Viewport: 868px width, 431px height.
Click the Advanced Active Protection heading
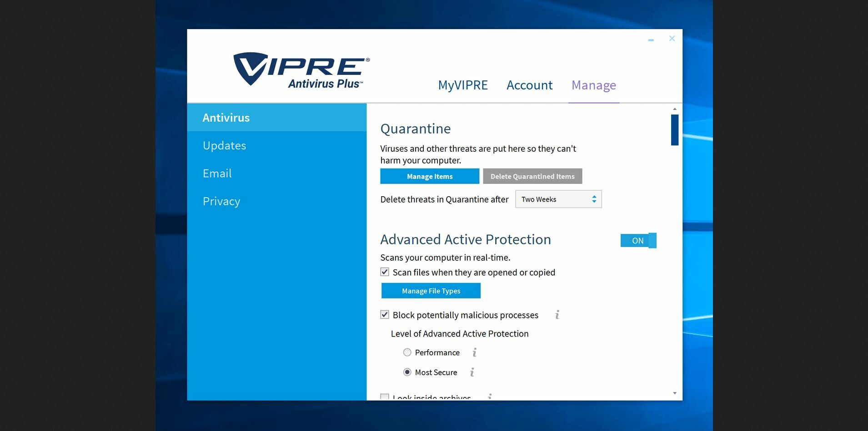[x=466, y=239]
